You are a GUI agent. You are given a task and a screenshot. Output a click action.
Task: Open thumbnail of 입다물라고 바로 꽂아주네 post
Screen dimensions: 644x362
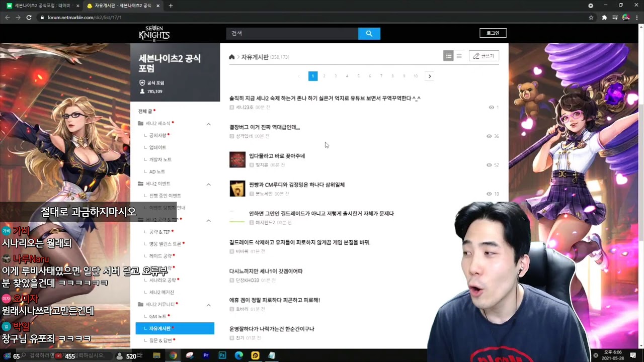pyautogui.click(x=237, y=160)
